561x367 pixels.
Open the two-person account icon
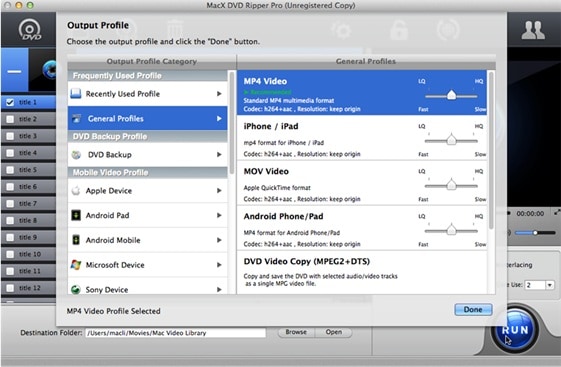(x=533, y=30)
